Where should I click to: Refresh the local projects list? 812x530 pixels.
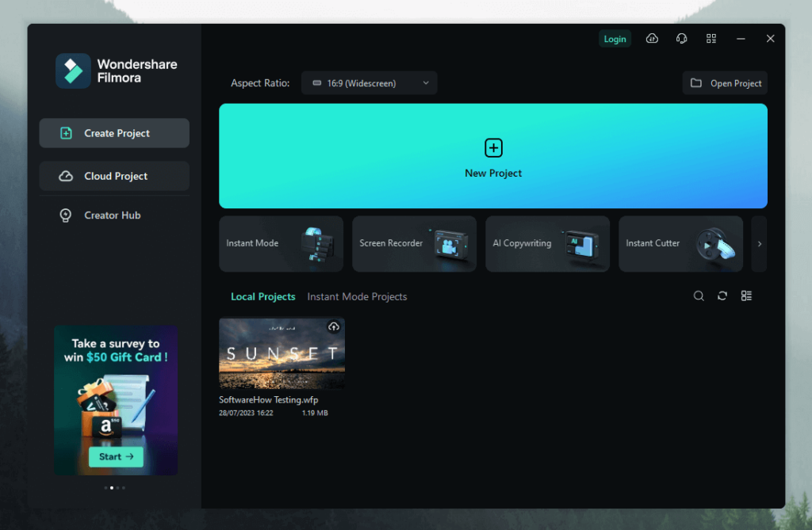coord(722,296)
